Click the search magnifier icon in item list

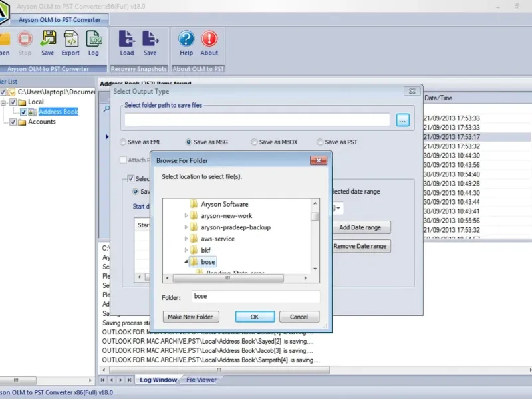pyautogui.click(x=106, y=108)
